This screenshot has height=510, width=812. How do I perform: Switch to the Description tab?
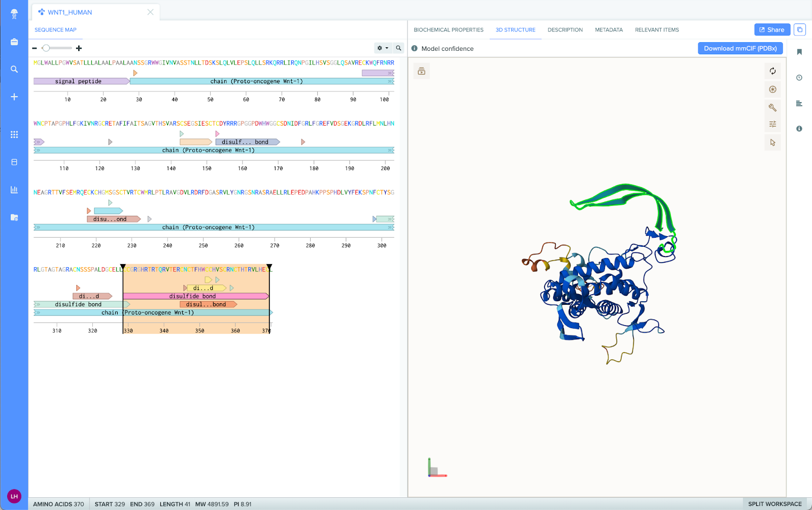coord(565,30)
